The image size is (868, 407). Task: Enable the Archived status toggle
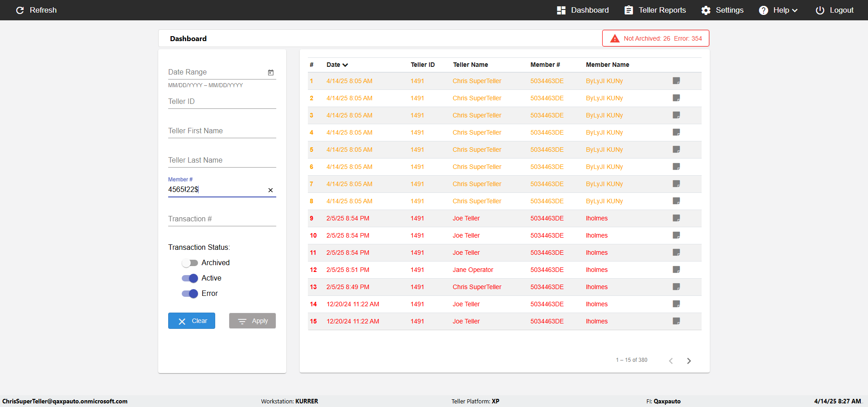coord(190,263)
